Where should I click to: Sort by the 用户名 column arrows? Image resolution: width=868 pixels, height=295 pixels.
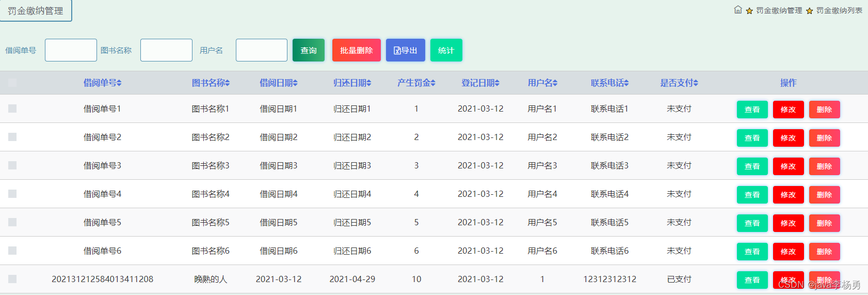555,83
